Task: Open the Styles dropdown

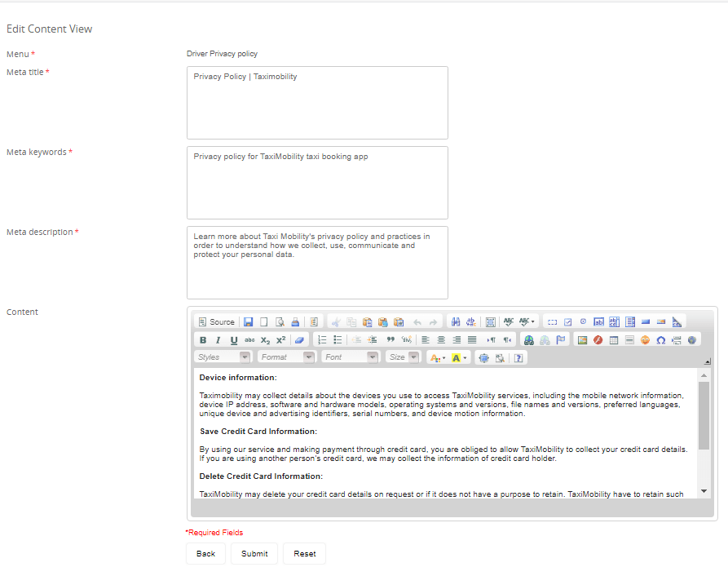Action: pyautogui.click(x=223, y=357)
